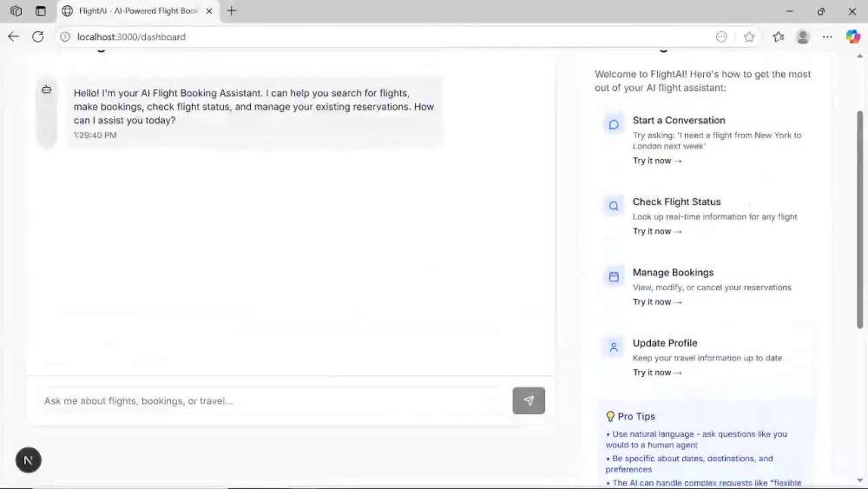Open tab actions menu icon
The image size is (868, 489).
point(41,10)
